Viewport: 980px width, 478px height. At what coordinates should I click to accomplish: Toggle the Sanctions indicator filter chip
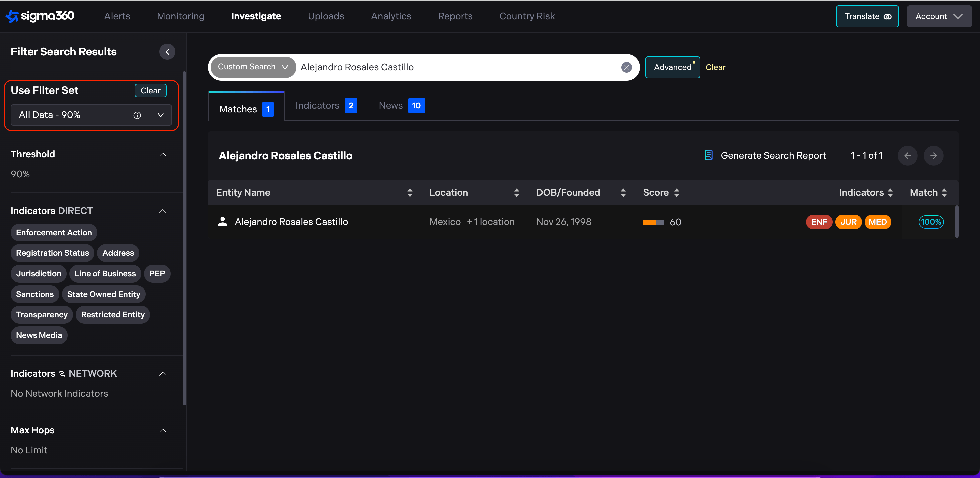(35, 294)
